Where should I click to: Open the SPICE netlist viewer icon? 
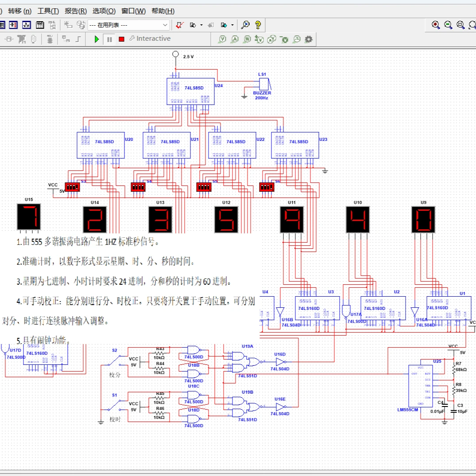13,25
